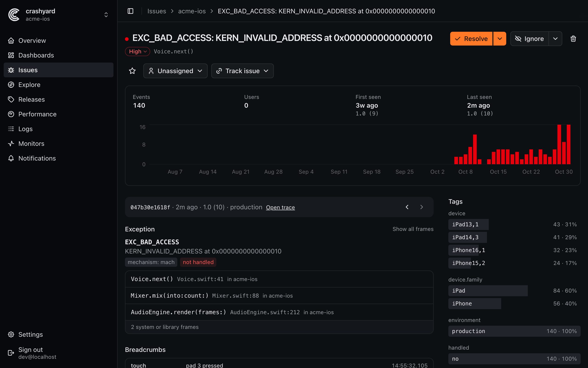Click the Releases tag icon

(x=11, y=100)
